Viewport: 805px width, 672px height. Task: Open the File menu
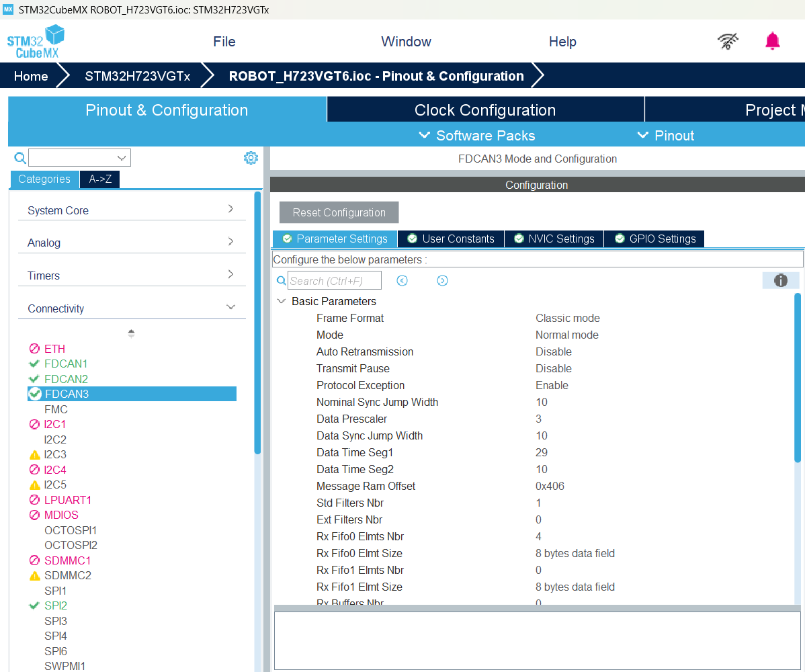tap(224, 42)
